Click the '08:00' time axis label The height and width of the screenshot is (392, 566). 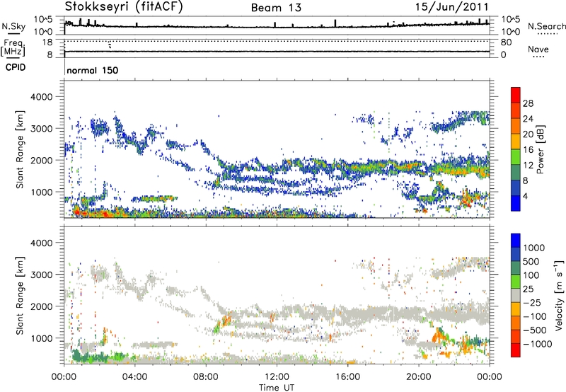205,377
